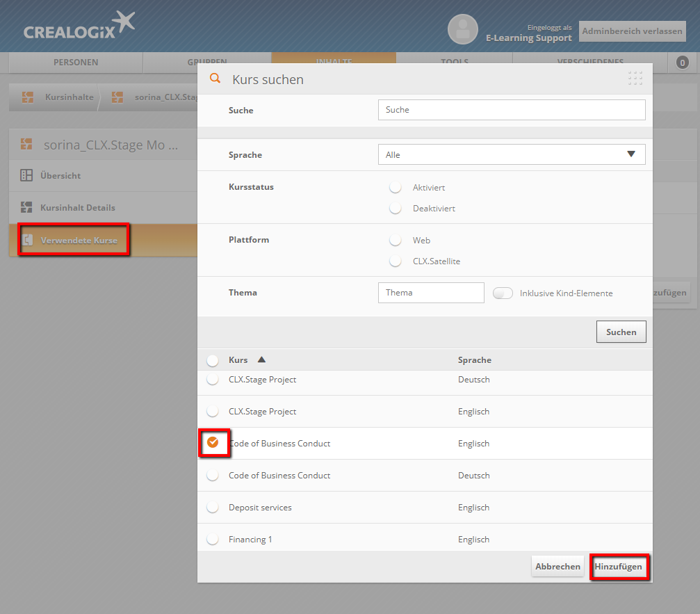Open the PERSONEN tab
700x614 pixels.
click(x=76, y=63)
